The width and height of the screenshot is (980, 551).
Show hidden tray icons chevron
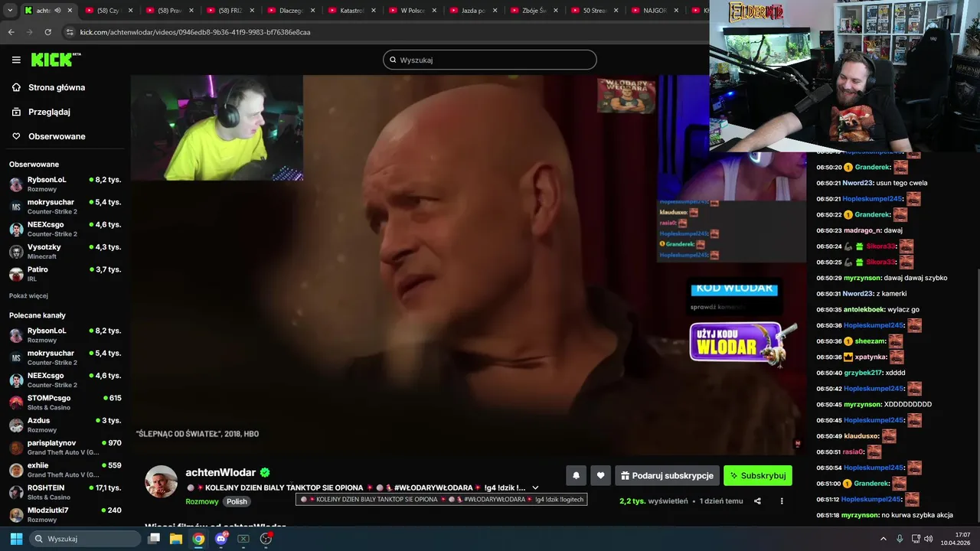(x=884, y=539)
